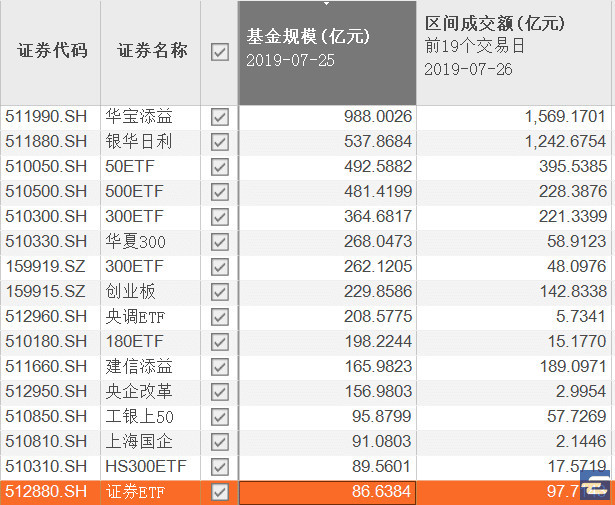Click the name 证券ETF
The height and width of the screenshot is (505, 615).
[135, 492]
